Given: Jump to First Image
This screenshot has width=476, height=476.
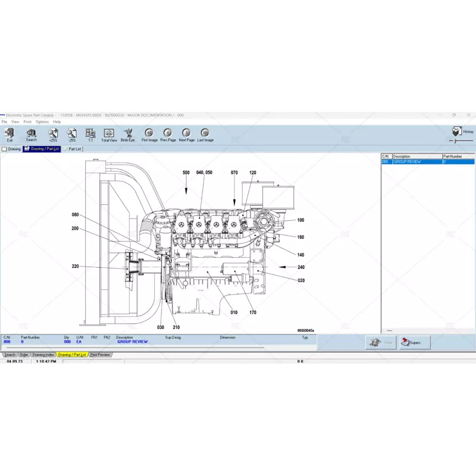Looking at the screenshot, I should pyautogui.click(x=149, y=134).
